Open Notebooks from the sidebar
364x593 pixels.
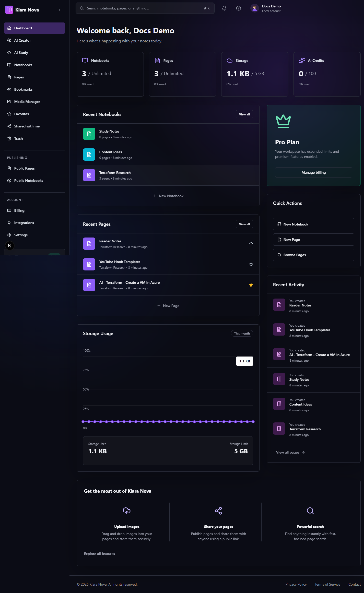tap(34, 65)
